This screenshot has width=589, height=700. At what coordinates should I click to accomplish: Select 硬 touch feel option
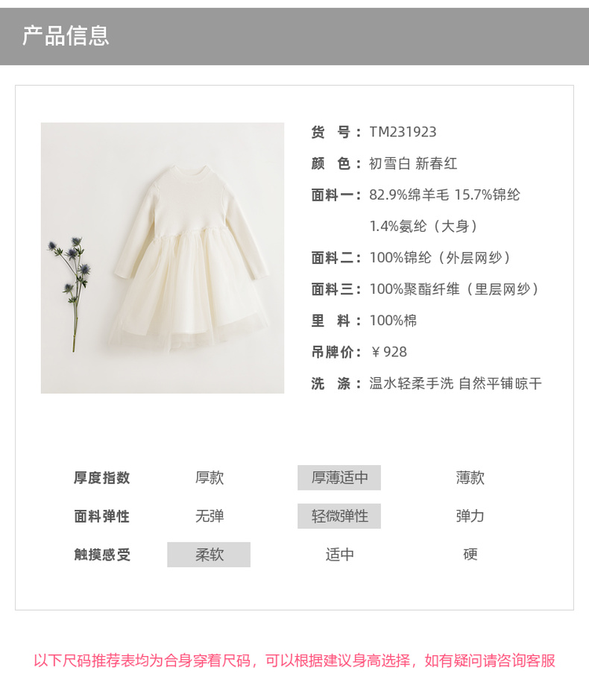pos(470,555)
